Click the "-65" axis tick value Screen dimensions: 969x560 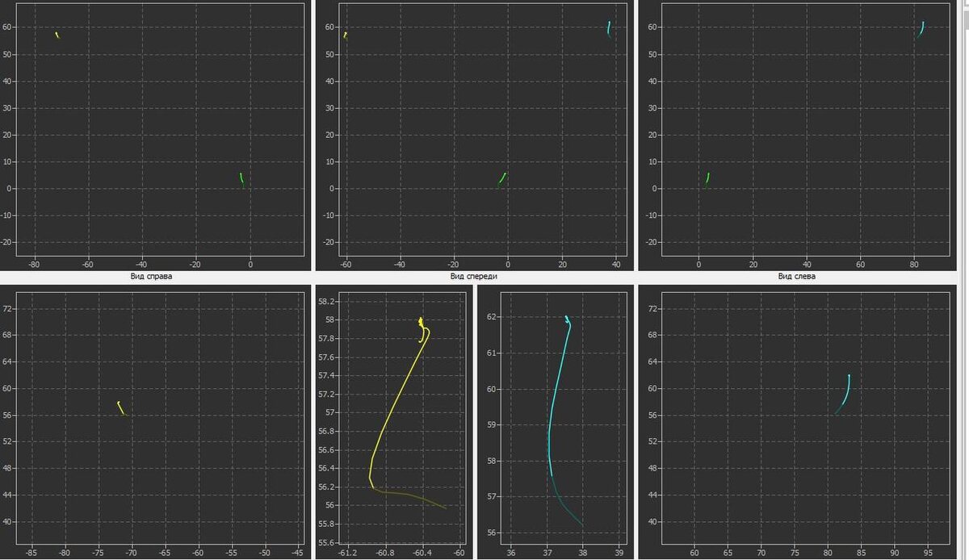click(x=165, y=553)
